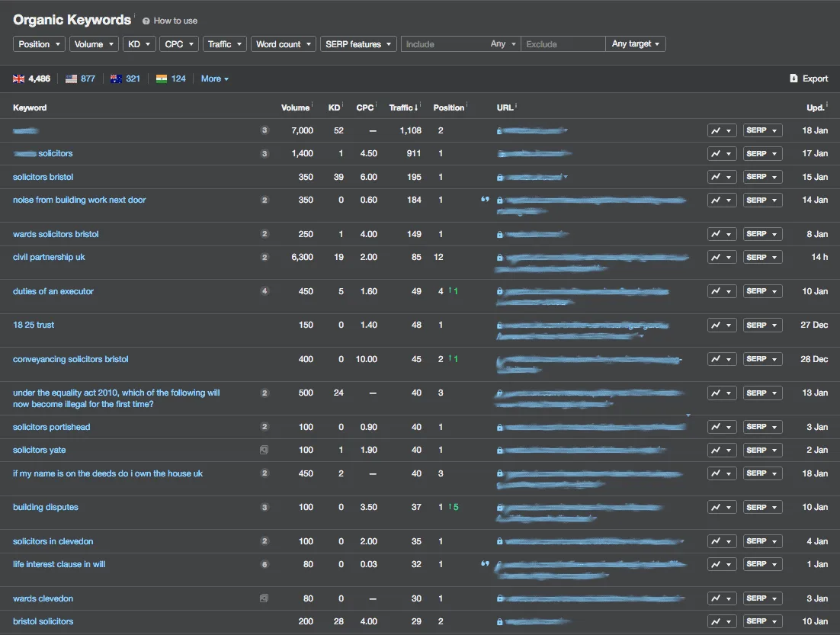The height and width of the screenshot is (635, 840).
Task: Click the lock icon beside solicitors yate URL
Action: click(499, 451)
